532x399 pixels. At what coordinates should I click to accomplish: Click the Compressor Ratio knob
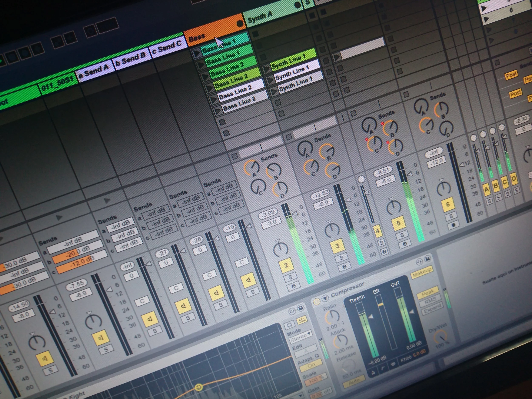(332, 317)
